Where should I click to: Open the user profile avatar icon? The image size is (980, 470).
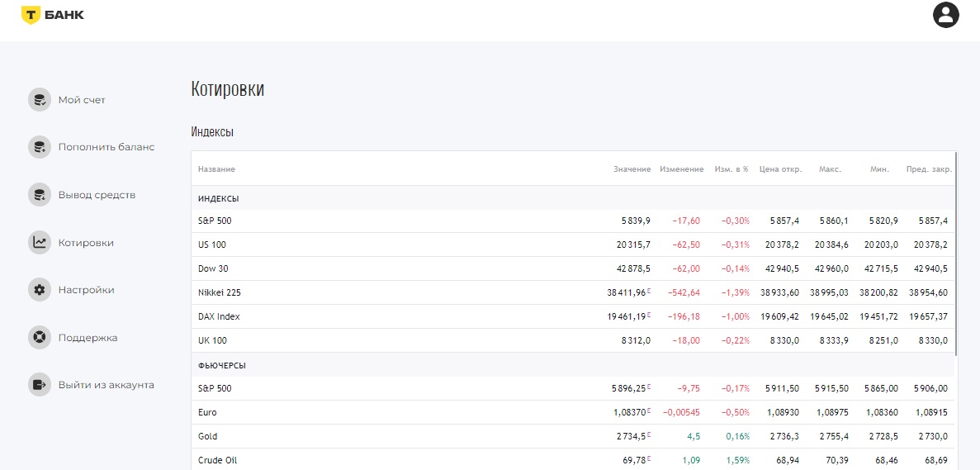coord(945,15)
